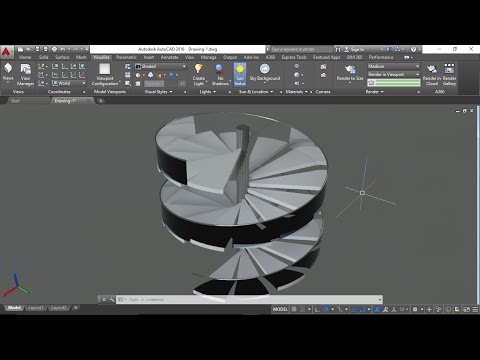
Task: Switch to the Home ribbon tab
Action: [25, 57]
